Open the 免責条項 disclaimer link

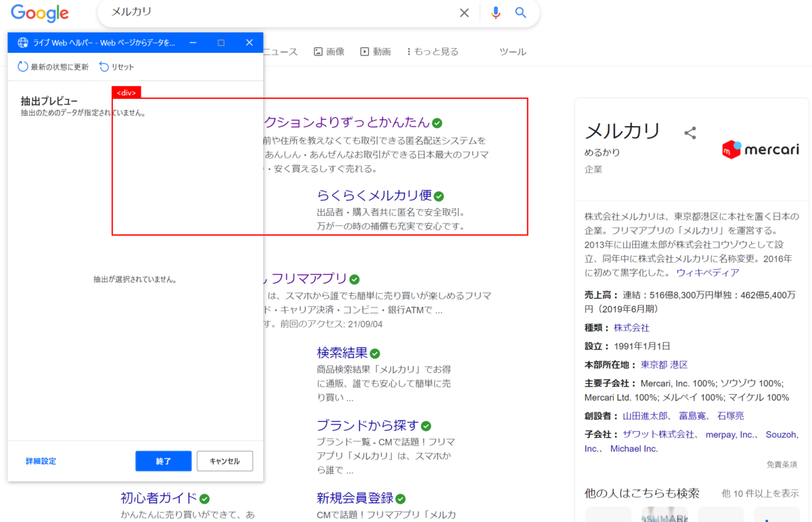[782, 465]
